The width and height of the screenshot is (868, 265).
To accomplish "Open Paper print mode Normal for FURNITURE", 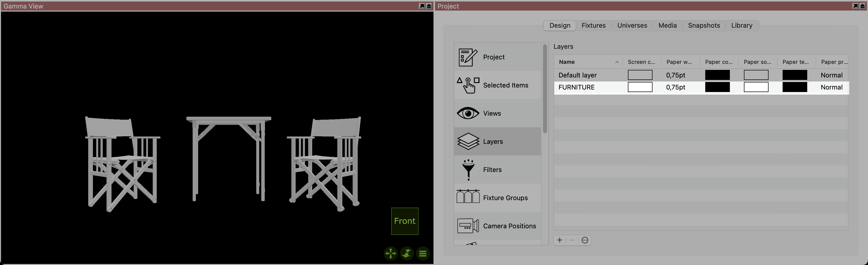I will coord(831,87).
